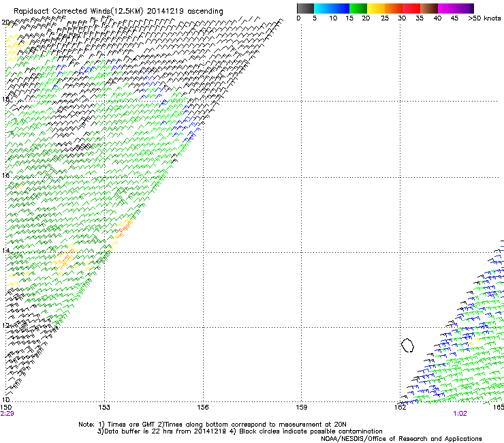The image size is (504, 443).
Task: Click the Rapidscat Corrected Winds title text
Action: [119, 12]
